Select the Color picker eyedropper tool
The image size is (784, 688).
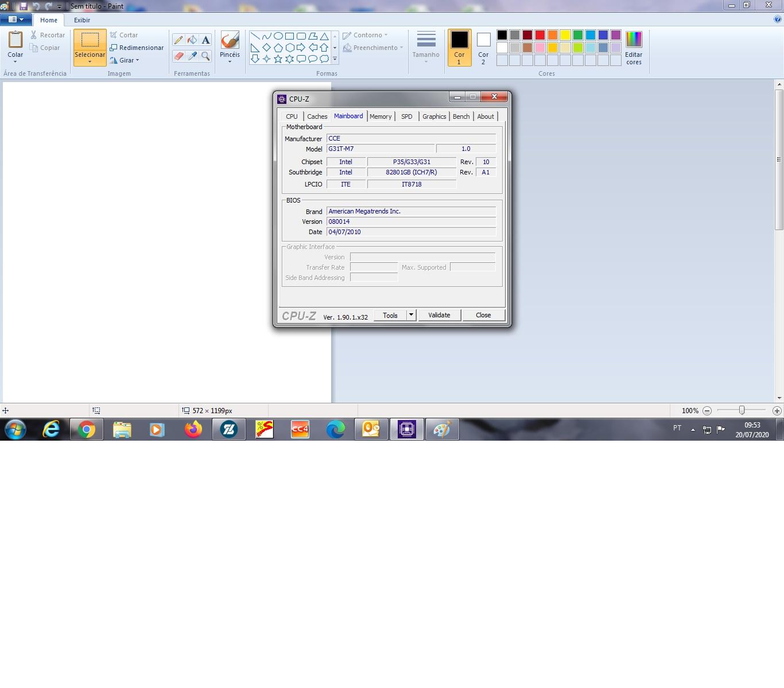click(192, 56)
